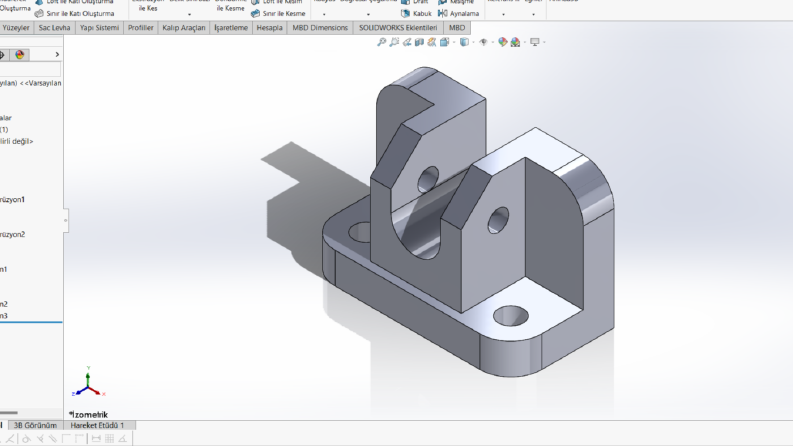The height and width of the screenshot is (446, 793).
Task: Open the Yüzeyler tab
Action: (16, 28)
